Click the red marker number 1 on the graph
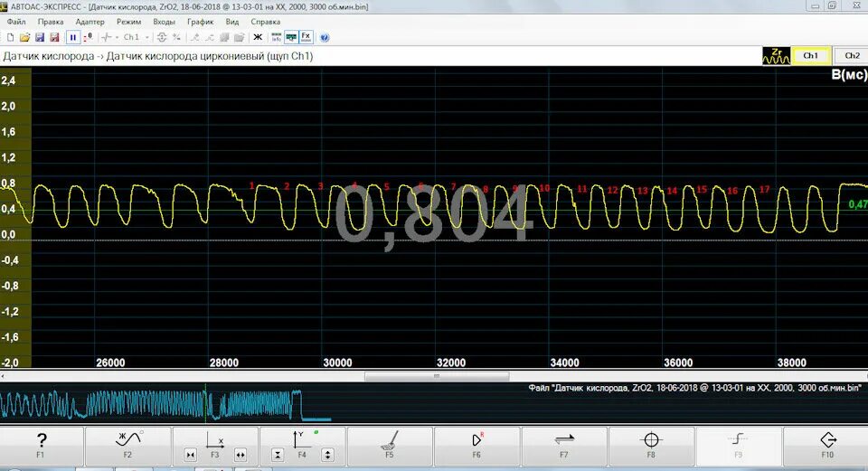The width and height of the screenshot is (868, 471). point(252,185)
